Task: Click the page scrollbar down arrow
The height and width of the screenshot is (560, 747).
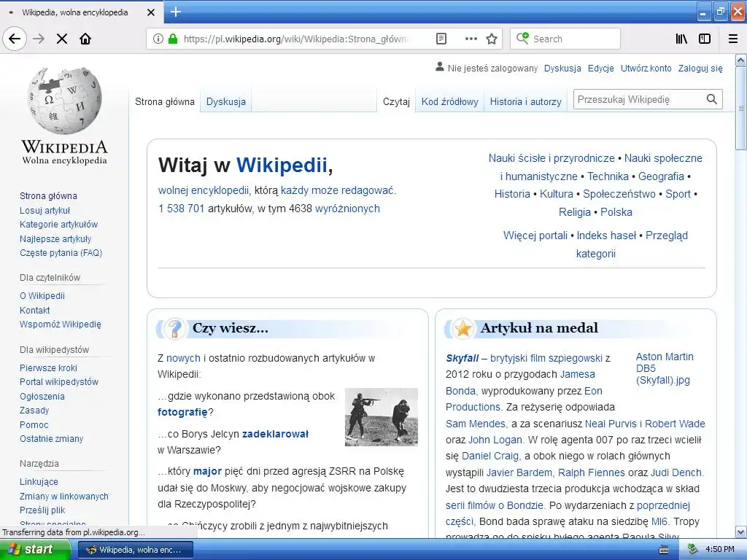Action: click(x=741, y=532)
